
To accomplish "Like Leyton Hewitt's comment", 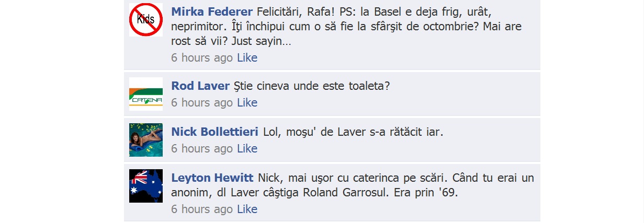I will (247, 209).
